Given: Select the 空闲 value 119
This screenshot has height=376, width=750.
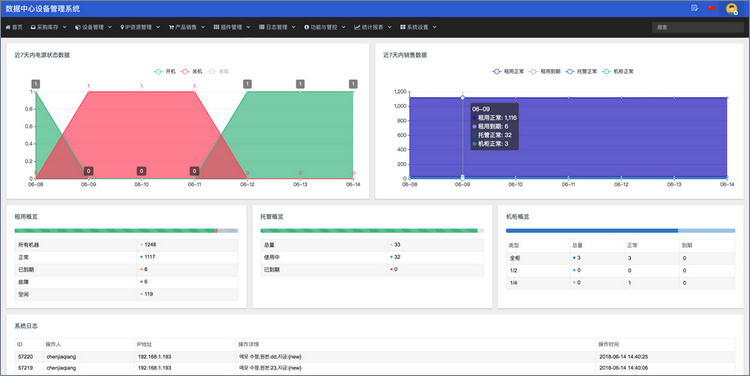Looking at the screenshot, I should coord(149,294).
